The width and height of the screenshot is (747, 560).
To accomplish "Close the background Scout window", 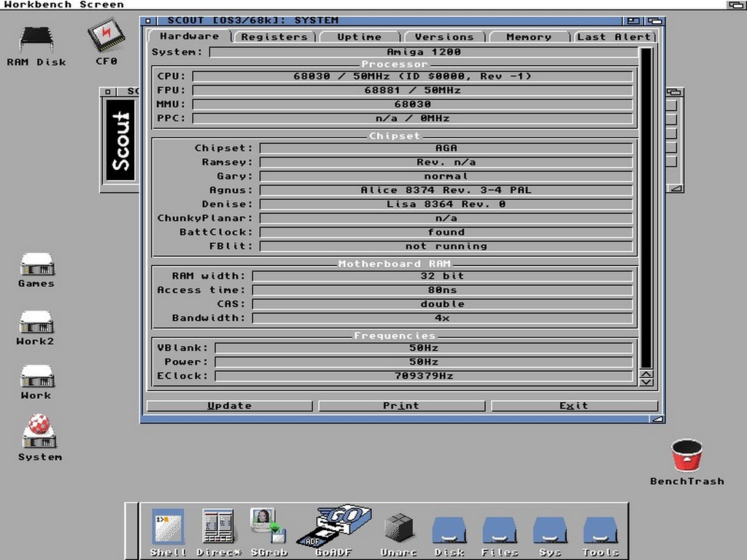I will tap(108, 91).
